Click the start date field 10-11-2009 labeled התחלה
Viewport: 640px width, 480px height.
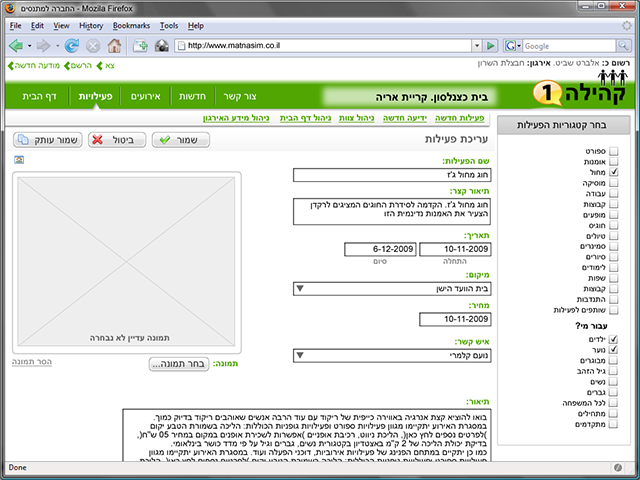pos(455,249)
